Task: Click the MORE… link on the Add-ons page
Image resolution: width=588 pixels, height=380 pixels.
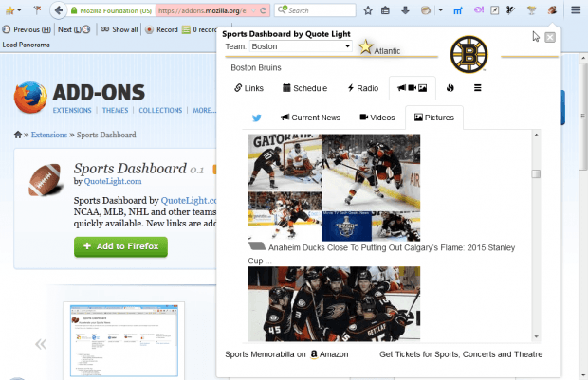Action: click(x=204, y=110)
